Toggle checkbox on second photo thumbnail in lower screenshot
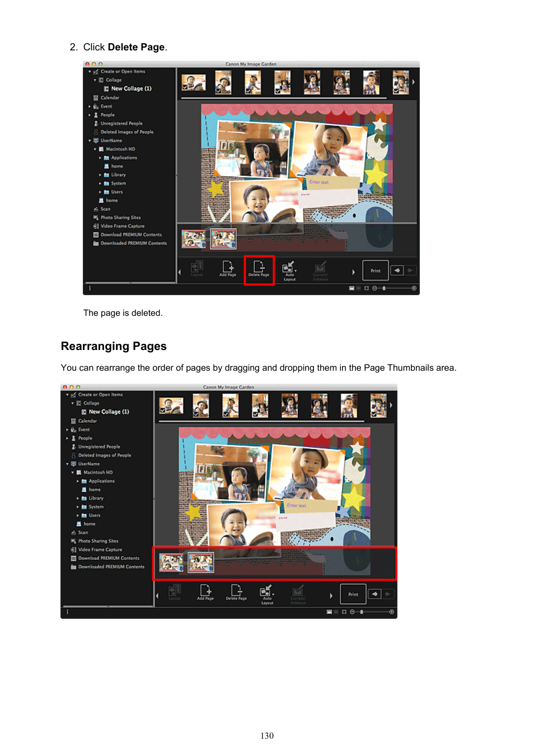 (196, 414)
